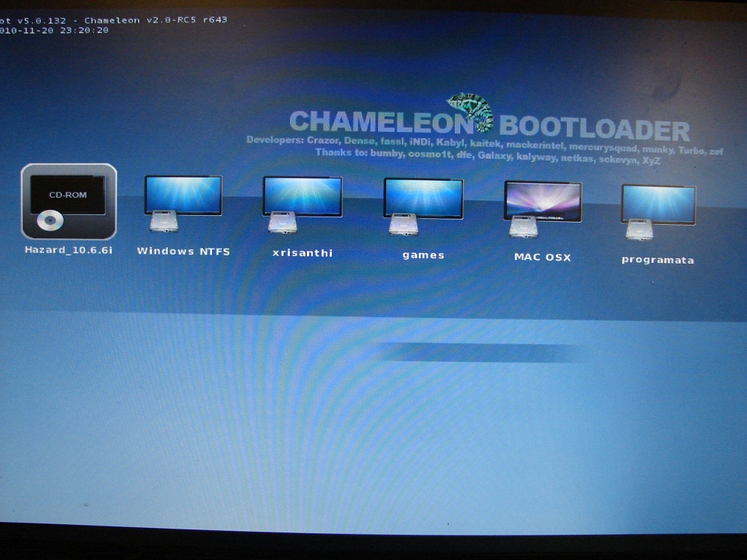This screenshot has width=747, height=560.
Task: Click the games label text
Action: 423,255
